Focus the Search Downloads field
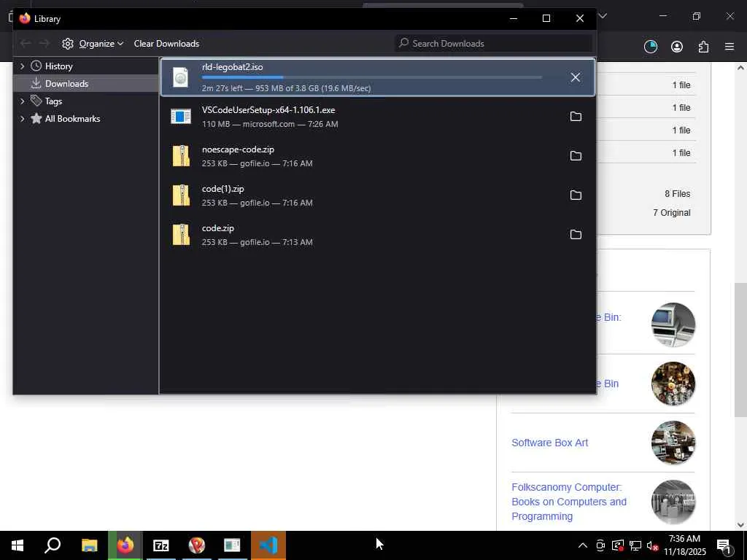This screenshot has width=747, height=560. click(x=493, y=43)
